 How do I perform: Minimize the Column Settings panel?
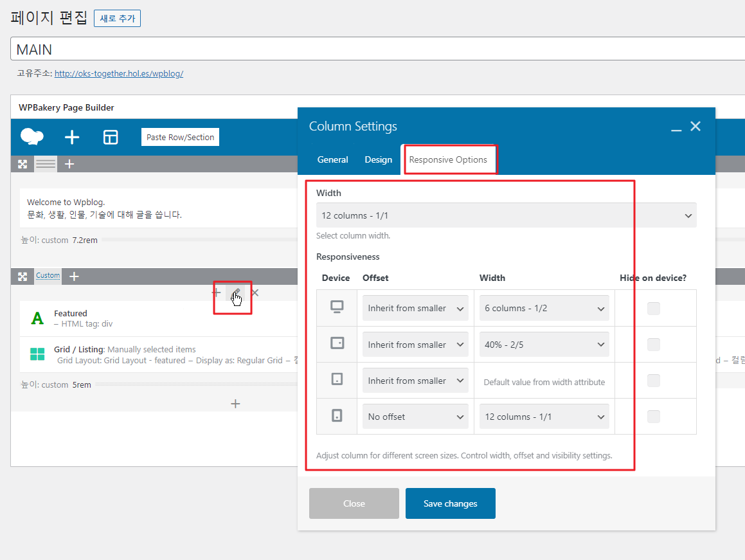click(676, 130)
